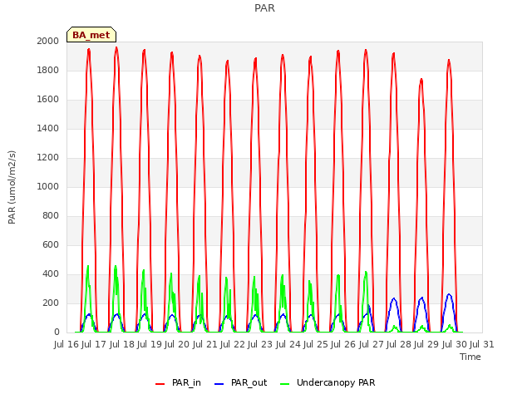Click the Jul 20 x-axis label
532x399 pixels.
point(177,345)
